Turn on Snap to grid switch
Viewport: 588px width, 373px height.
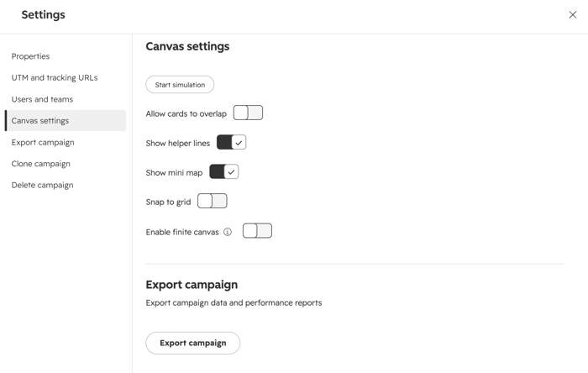pos(213,201)
